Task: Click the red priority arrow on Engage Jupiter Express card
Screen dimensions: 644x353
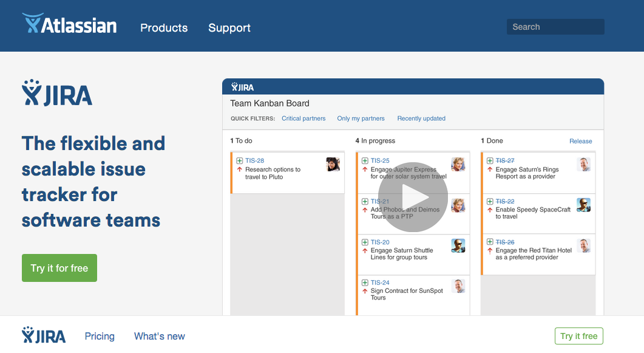Action: 365,170
